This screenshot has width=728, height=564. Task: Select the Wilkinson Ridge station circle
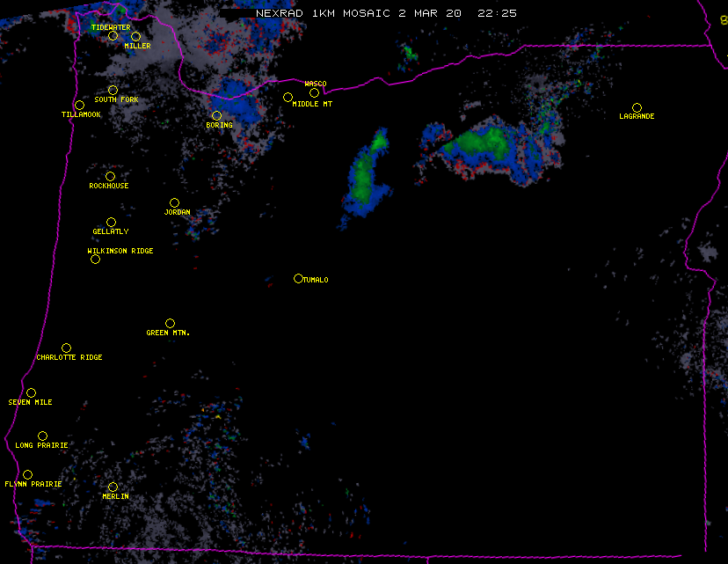95,259
